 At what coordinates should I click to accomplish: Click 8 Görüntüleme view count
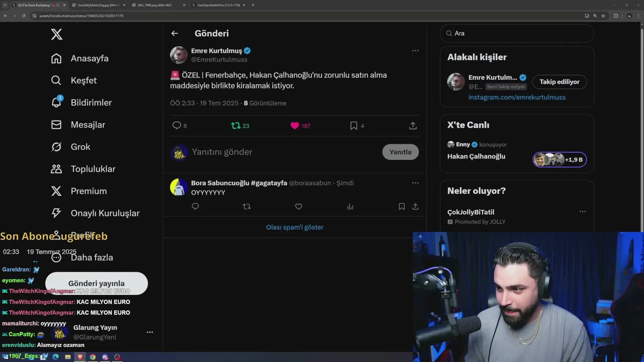pyautogui.click(x=265, y=103)
